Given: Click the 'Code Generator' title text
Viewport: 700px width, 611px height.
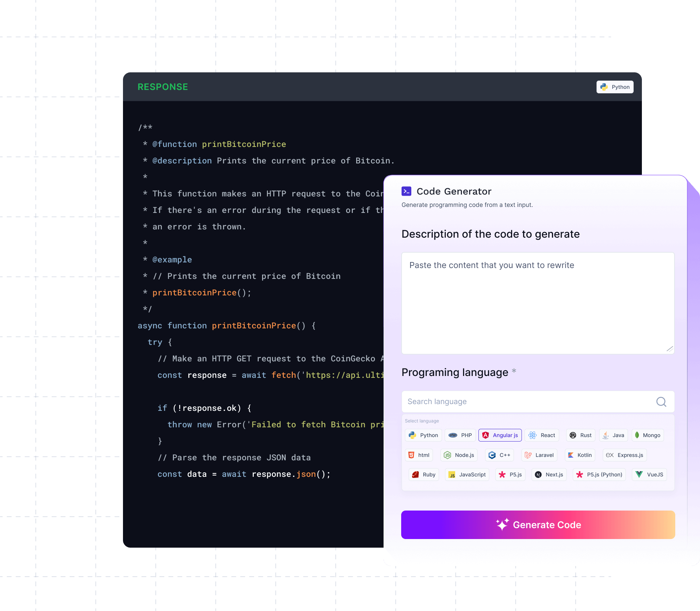Looking at the screenshot, I should [454, 192].
